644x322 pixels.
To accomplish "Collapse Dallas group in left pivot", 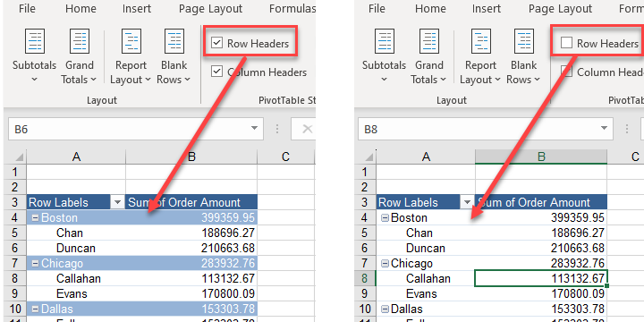I will click(36, 309).
